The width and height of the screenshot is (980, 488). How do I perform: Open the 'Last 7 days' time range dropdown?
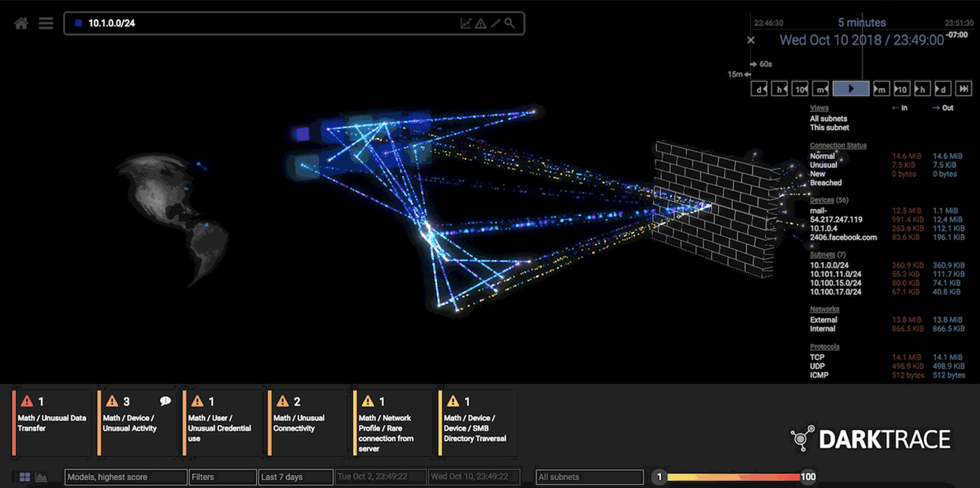(x=295, y=477)
